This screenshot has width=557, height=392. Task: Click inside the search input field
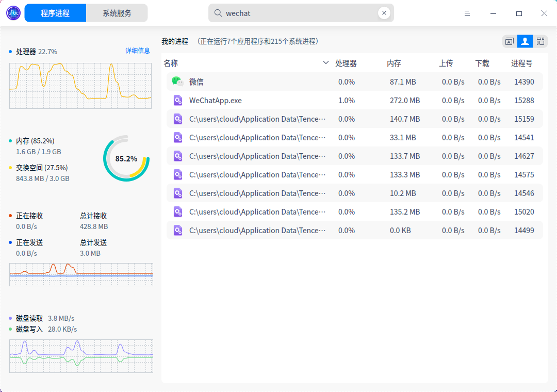tap(289, 12)
